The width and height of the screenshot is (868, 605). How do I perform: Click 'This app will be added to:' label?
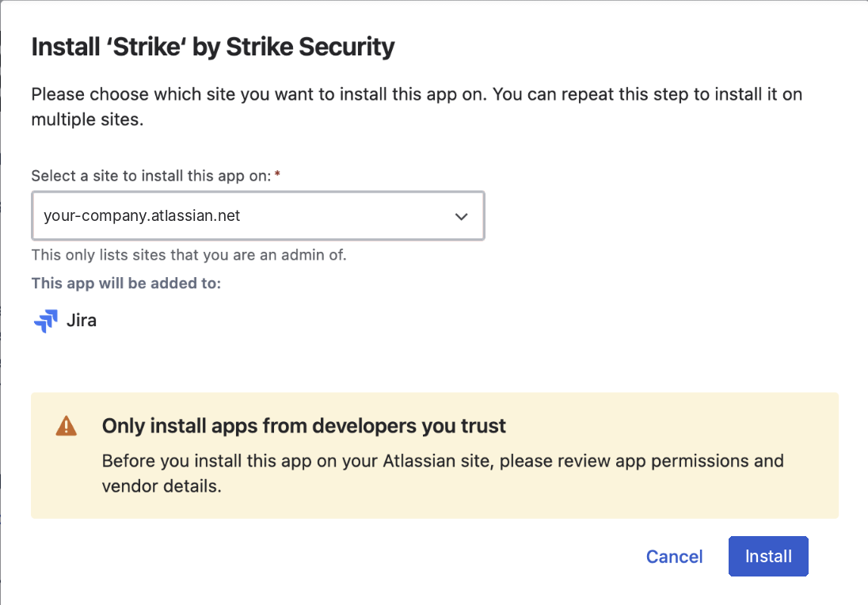click(x=126, y=283)
